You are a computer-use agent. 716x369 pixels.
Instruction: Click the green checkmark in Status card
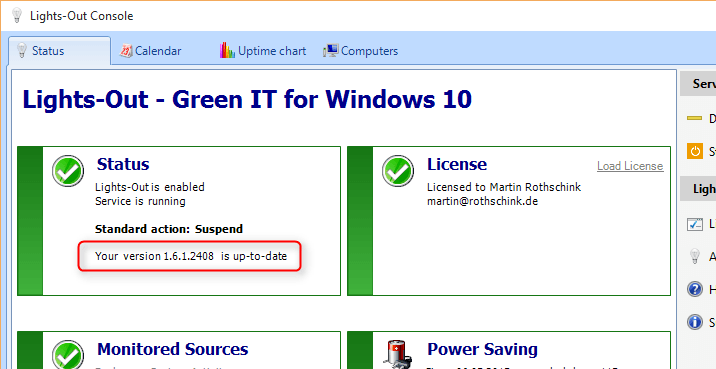(68, 171)
